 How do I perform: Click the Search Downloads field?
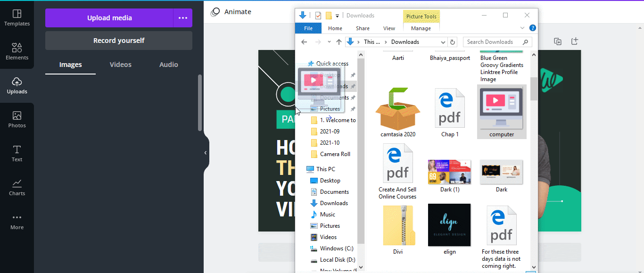497,42
